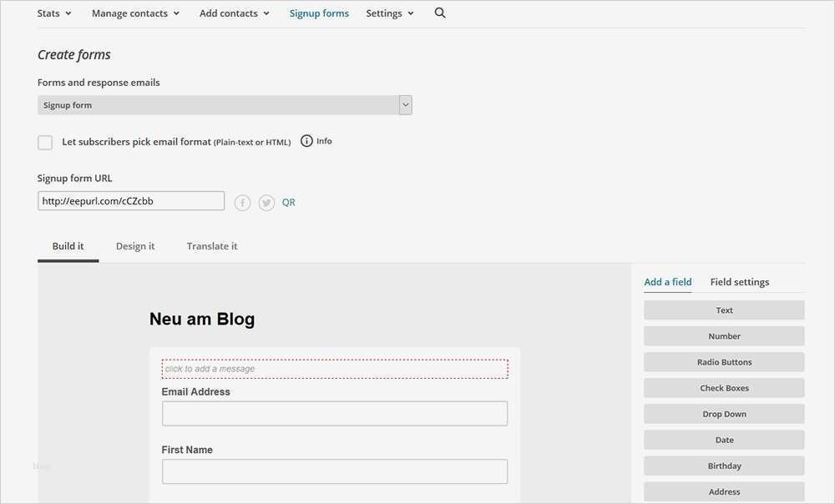The height and width of the screenshot is (504, 835).
Task: Click the First Name input field
Action: pyautogui.click(x=335, y=471)
